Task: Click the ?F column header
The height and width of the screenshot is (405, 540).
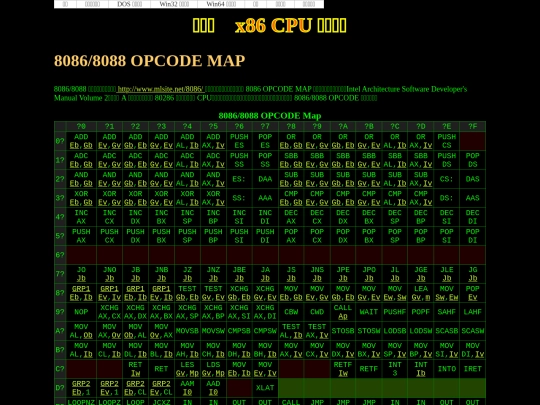Action: pos(472,126)
